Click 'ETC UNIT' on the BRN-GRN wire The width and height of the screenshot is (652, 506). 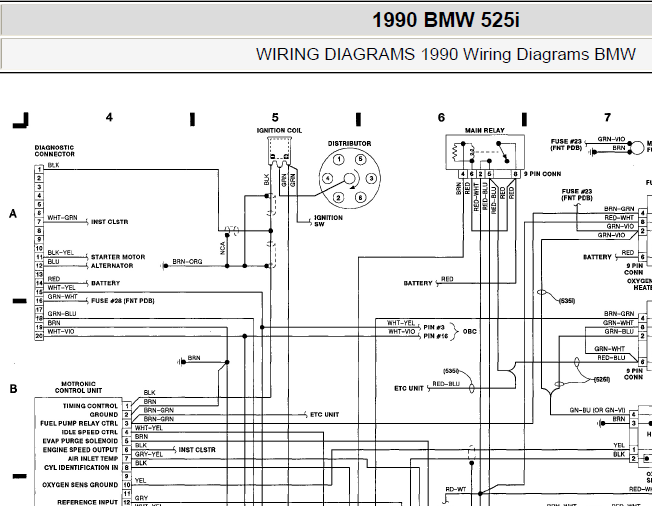pos(324,415)
